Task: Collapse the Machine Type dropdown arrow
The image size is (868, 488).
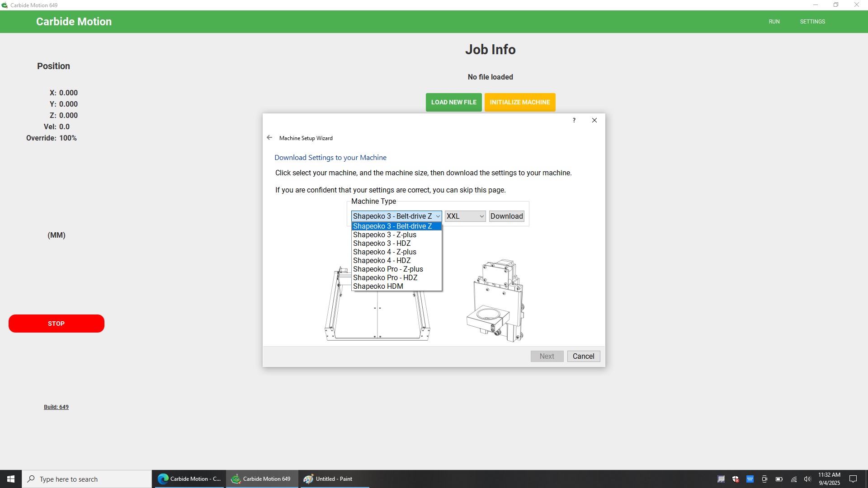Action: click(x=437, y=216)
